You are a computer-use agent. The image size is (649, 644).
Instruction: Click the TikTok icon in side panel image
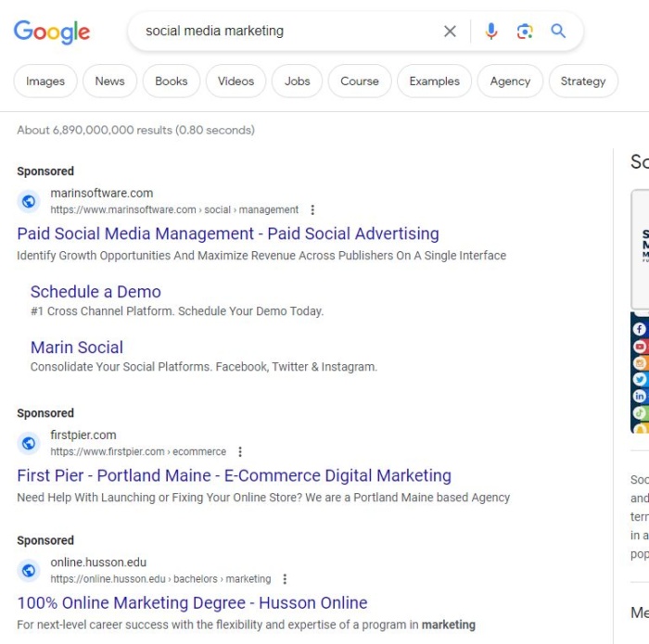(x=640, y=412)
